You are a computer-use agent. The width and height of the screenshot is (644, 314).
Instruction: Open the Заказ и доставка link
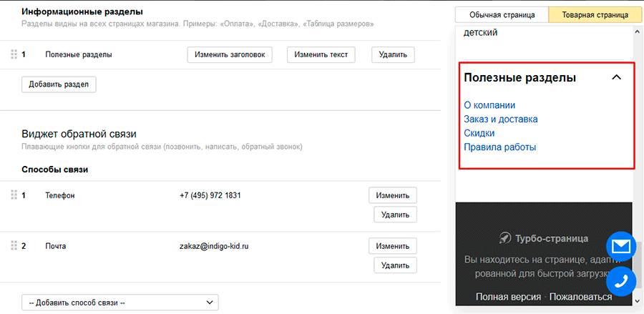click(x=501, y=119)
